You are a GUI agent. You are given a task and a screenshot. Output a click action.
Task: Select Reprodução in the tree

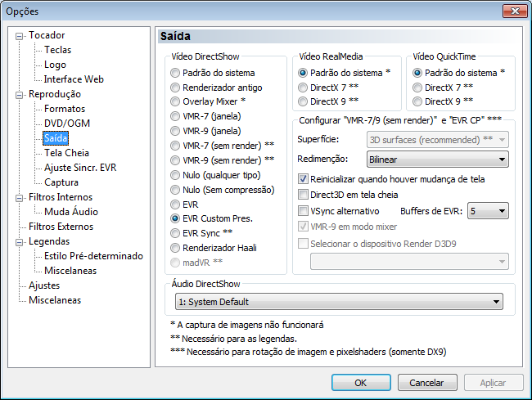click(x=55, y=94)
